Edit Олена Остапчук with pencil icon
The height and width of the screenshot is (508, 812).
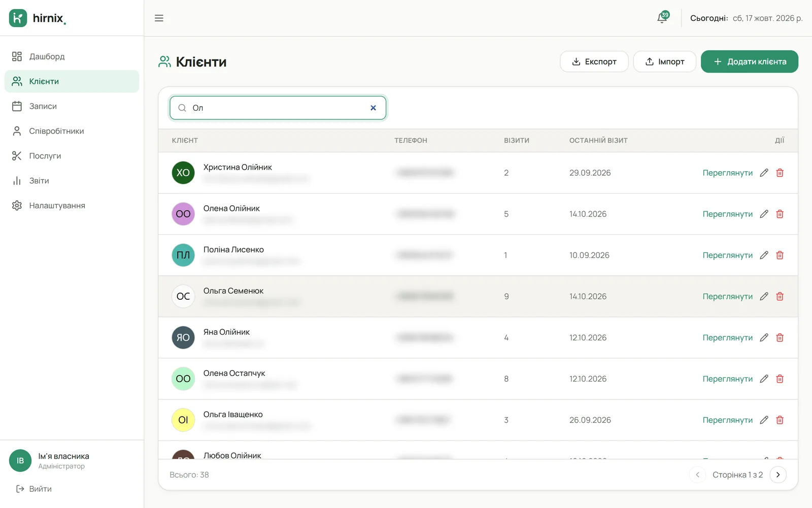click(x=764, y=378)
